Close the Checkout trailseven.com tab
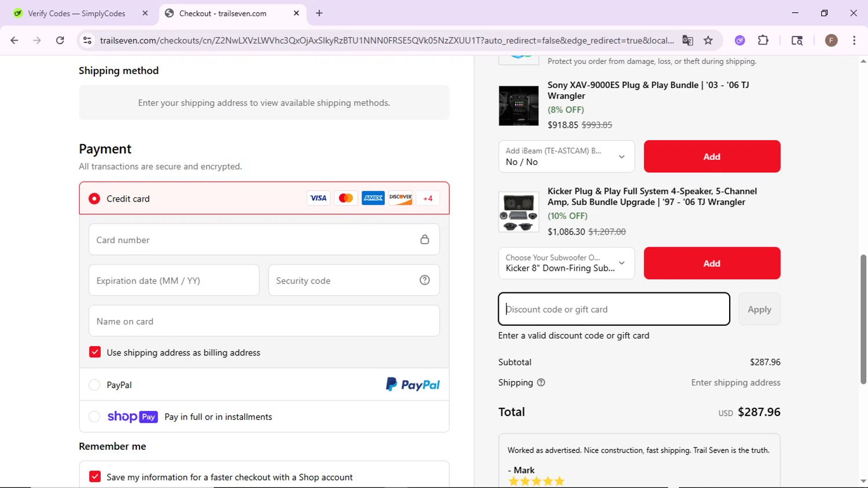Viewport: 868px width, 488px height. pos(296,13)
